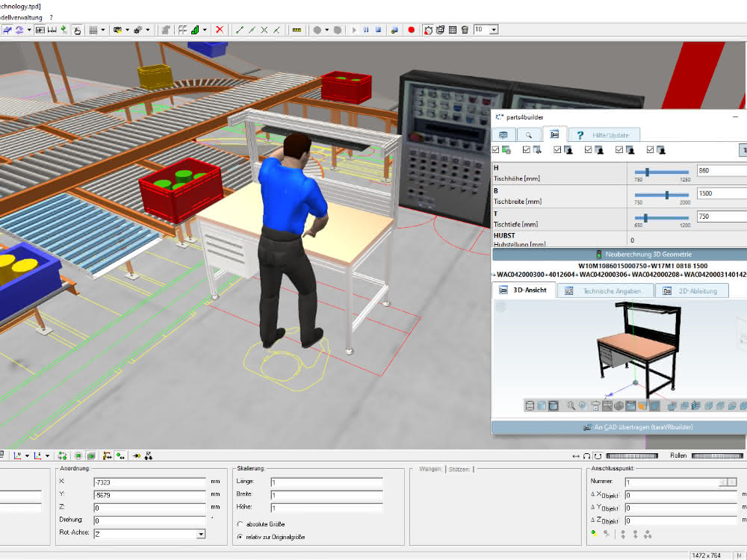Open the dropdown showing 10 in the top toolbar
The width and height of the screenshot is (747, 560).
click(x=494, y=30)
